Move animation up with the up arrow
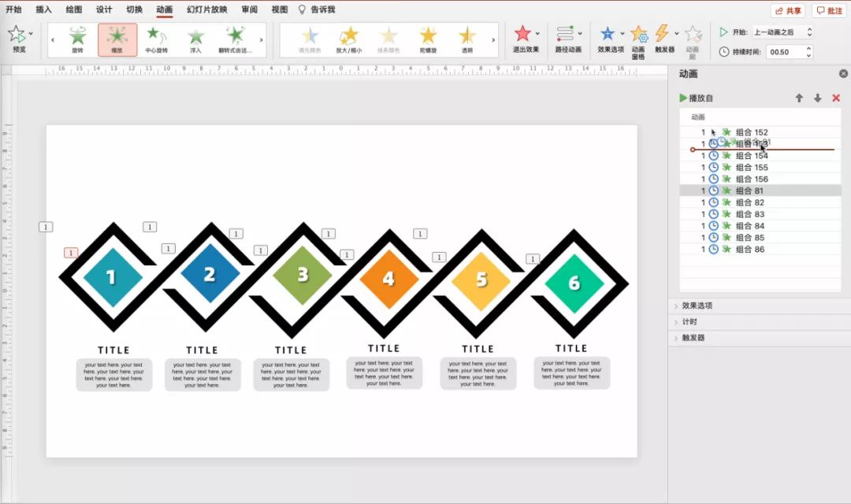 (799, 98)
